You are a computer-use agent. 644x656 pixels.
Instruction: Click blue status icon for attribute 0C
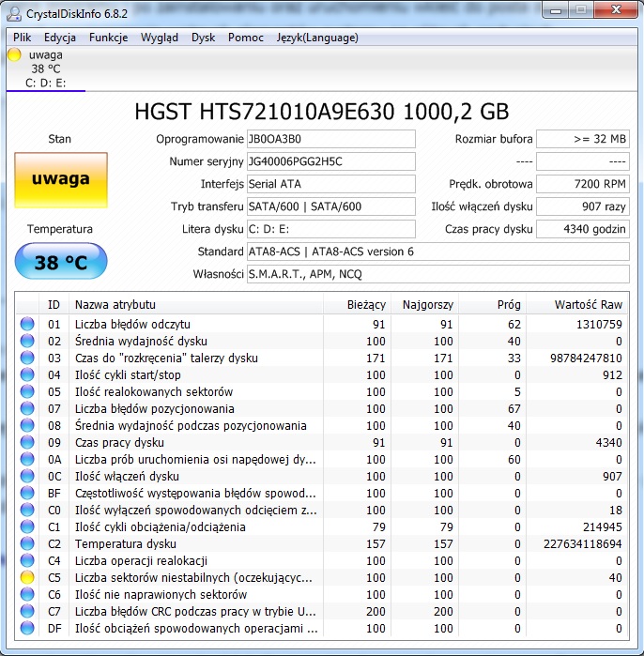coord(27,476)
